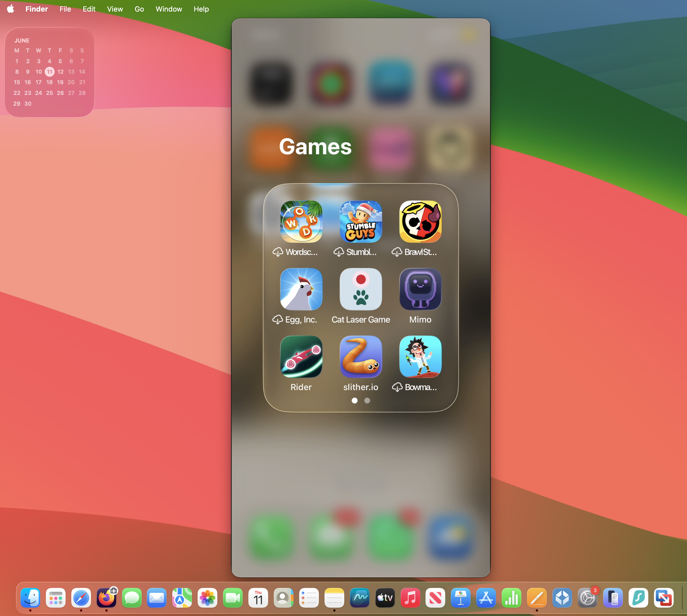Open Finder from the Dock

pos(30,598)
